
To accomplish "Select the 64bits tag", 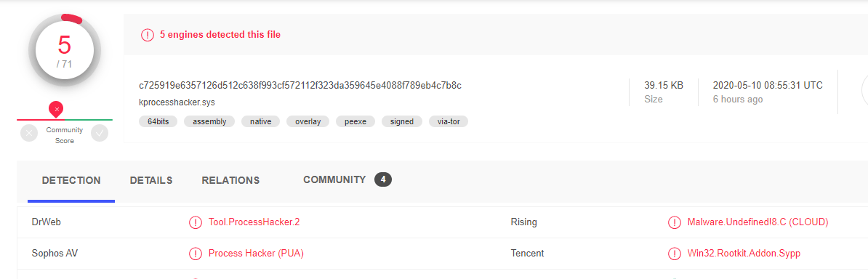I will click(158, 121).
